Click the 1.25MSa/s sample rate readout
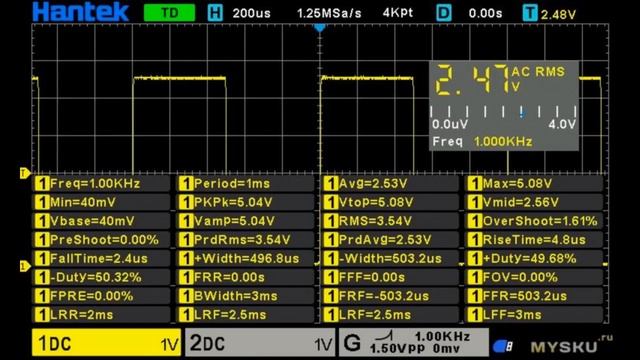Viewport: 640px width, 360px height. [x=329, y=13]
